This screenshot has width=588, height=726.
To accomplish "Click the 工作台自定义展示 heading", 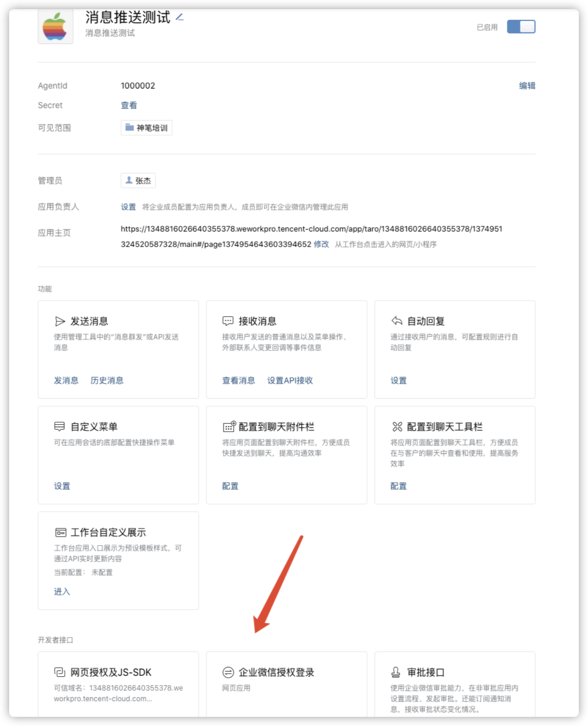I will [108, 533].
